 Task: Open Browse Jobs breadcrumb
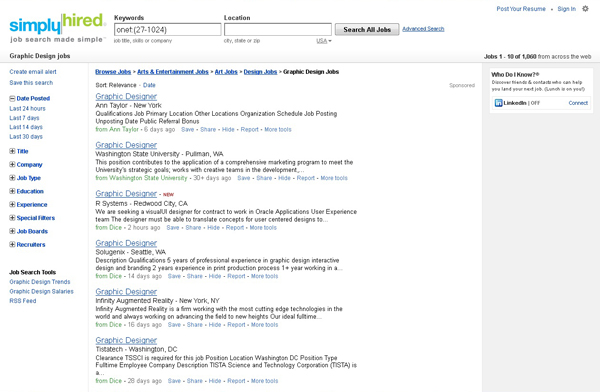pos(113,72)
